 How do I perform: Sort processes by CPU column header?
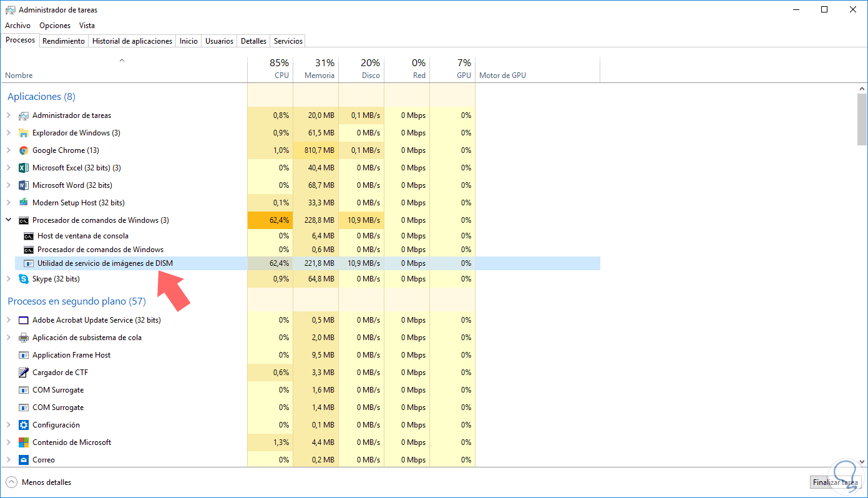coord(270,69)
